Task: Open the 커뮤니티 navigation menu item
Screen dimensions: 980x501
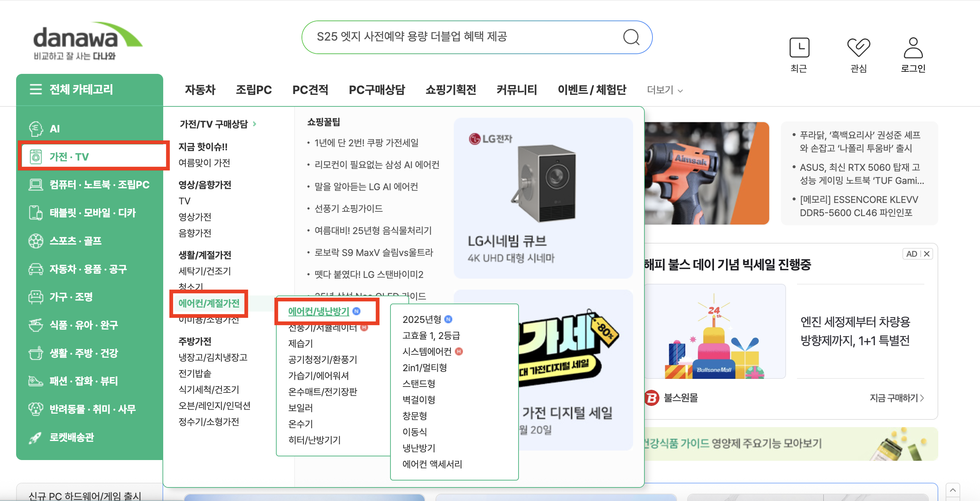Action: 516,90
